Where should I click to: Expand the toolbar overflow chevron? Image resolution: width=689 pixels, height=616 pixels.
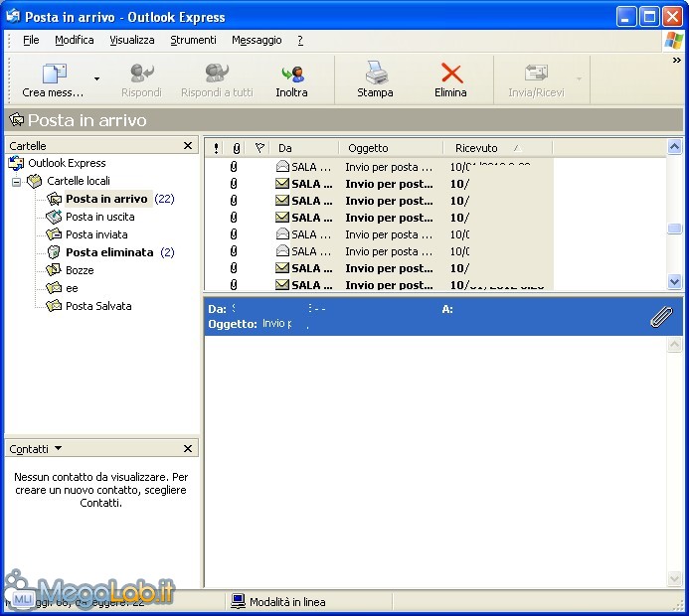point(677,61)
